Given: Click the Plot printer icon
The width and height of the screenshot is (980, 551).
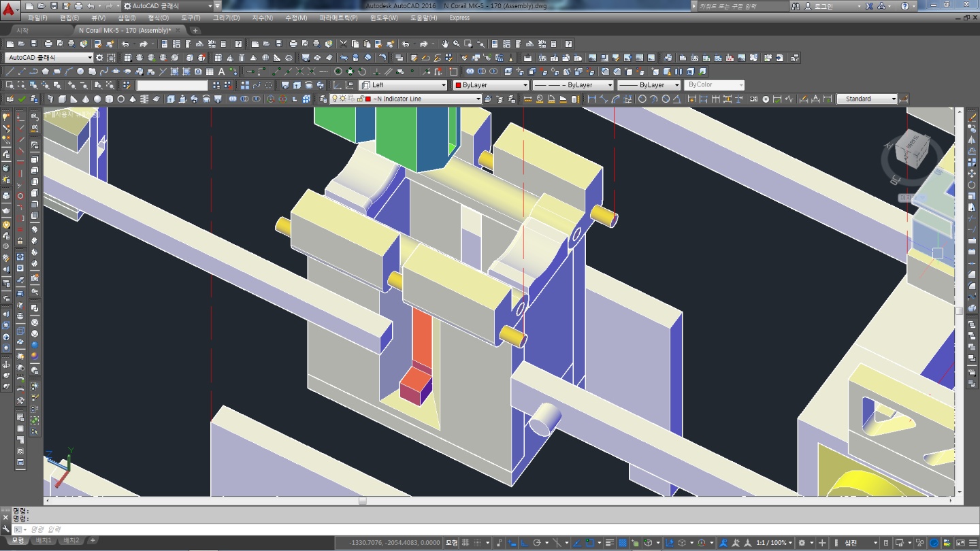Looking at the screenshot, I should pyautogui.click(x=48, y=44).
